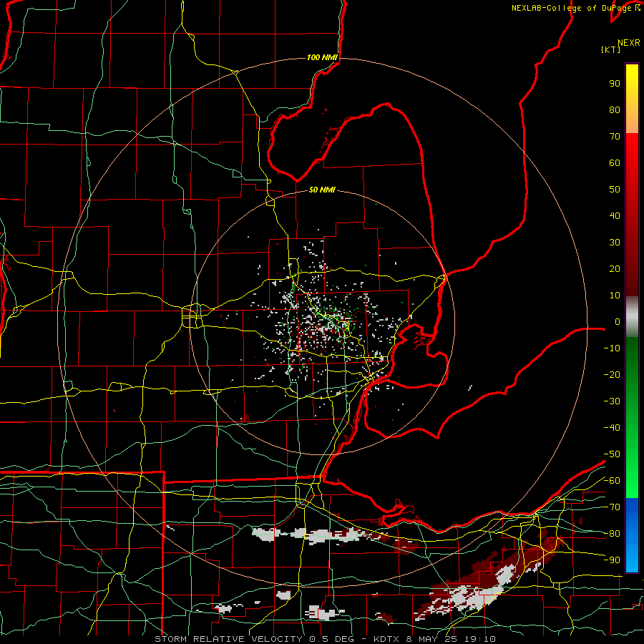Click the NEXR label at top right

pyautogui.click(x=629, y=43)
